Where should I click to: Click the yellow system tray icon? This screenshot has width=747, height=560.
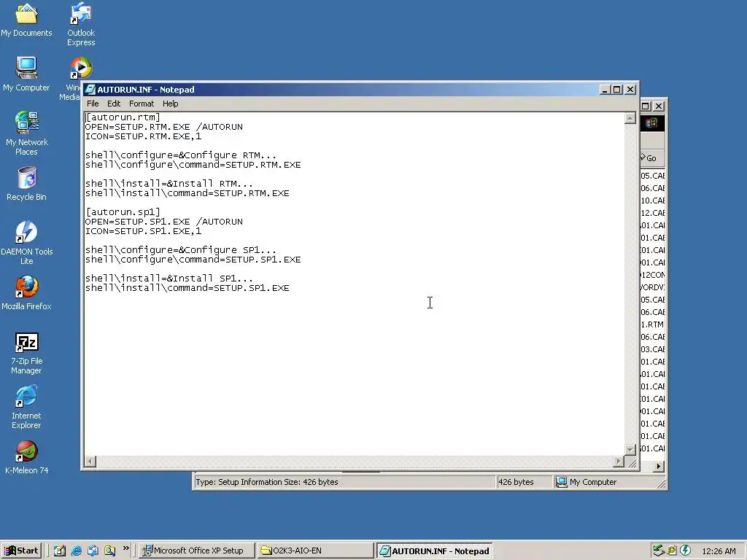(672, 551)
